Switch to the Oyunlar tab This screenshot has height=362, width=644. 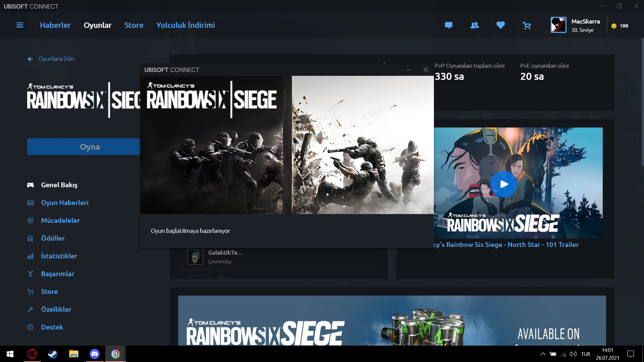[x=98, y=25]
